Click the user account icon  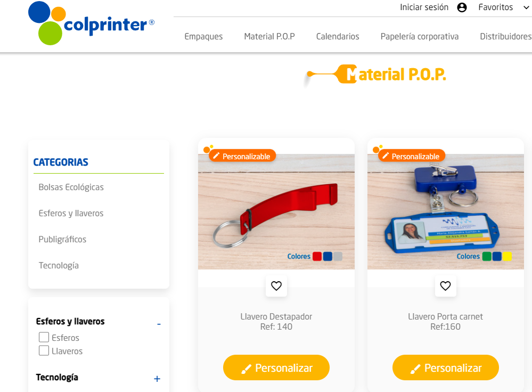(462, 7)
